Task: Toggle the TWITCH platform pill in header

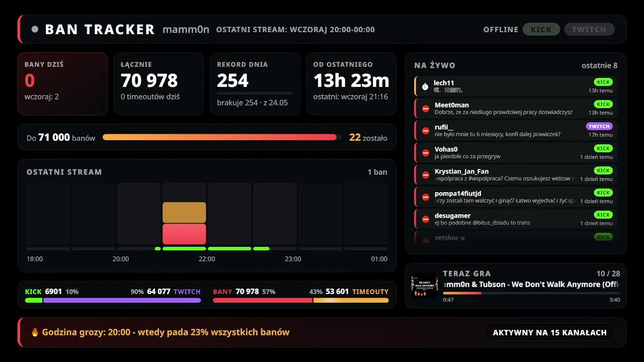Action: 589,29
